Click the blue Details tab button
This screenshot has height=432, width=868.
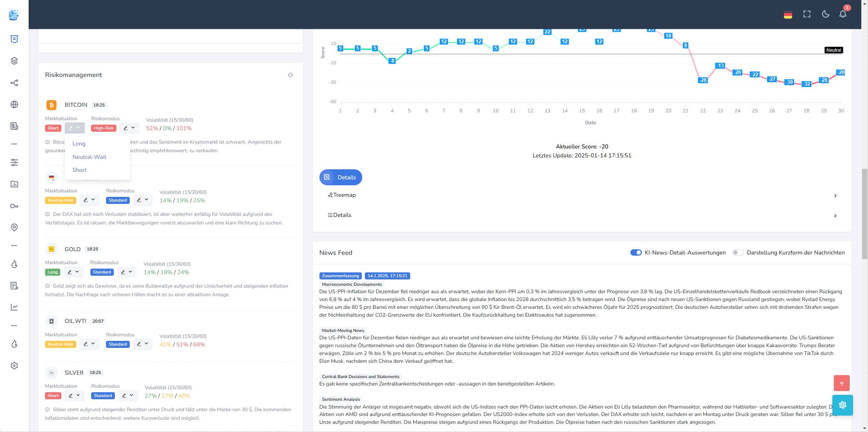(340, 177)
